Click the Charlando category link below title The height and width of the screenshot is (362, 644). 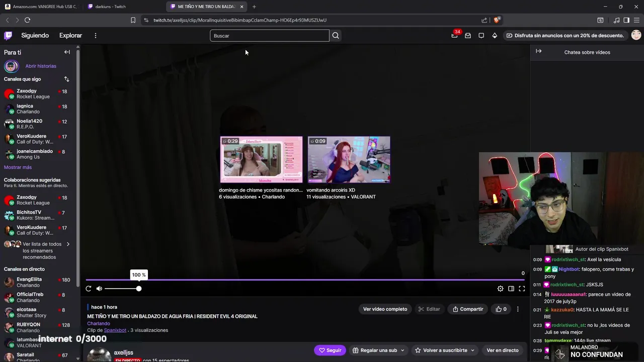[99, 323]
